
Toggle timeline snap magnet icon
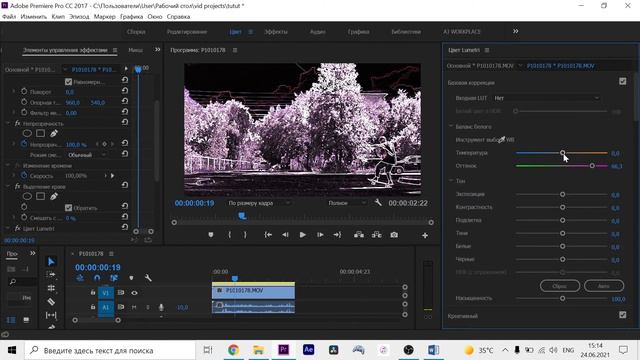[x=97, y=278]
